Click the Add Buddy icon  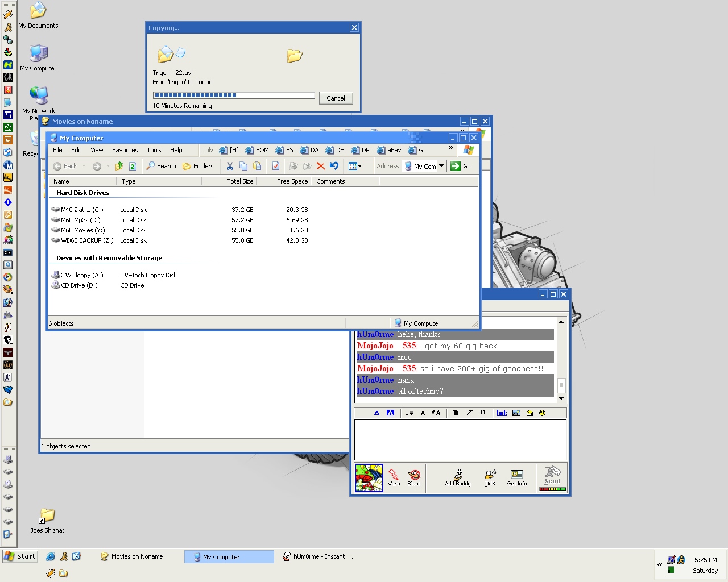click(x=458, y=477)
